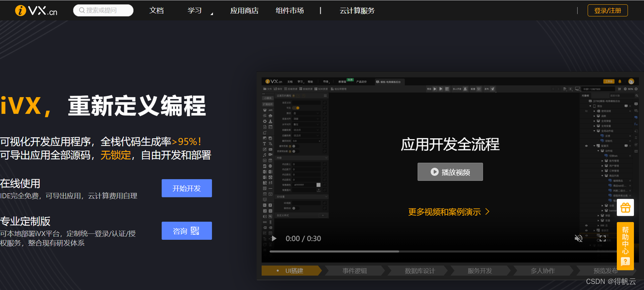Click the 登录/注册 button
The width and height of the screenshot is (644, 290).
[x=608, y=10]
